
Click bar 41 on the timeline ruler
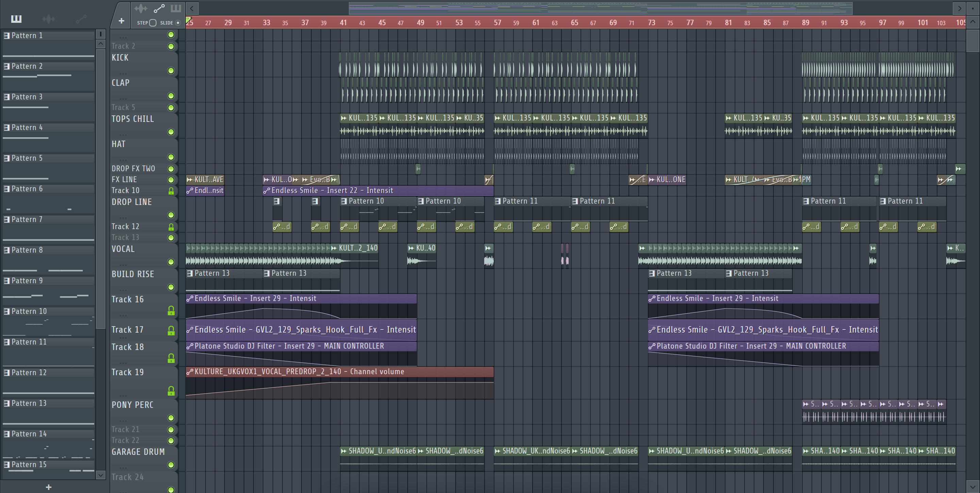[x=343, y=23]
